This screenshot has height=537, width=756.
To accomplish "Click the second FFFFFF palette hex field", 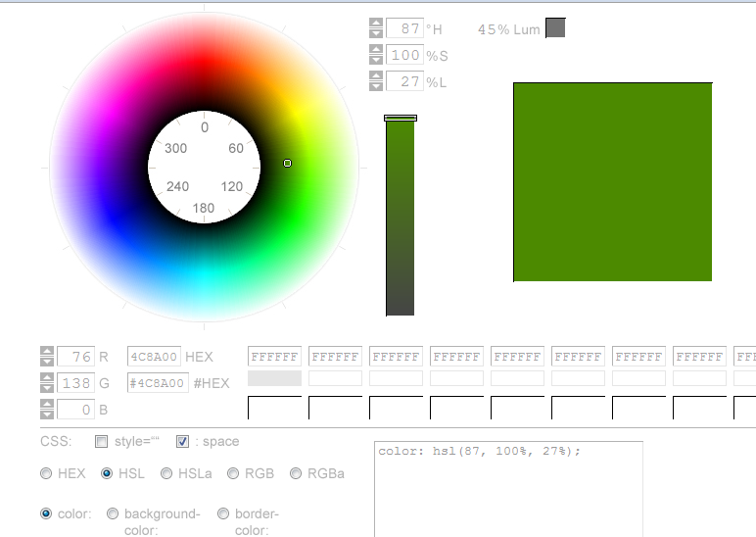I will click(335, 357).
